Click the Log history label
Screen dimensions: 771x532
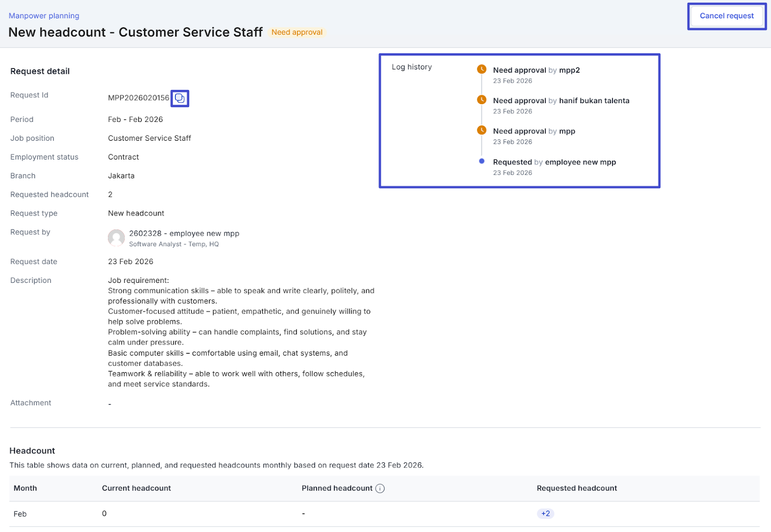(x=412, y=67)
